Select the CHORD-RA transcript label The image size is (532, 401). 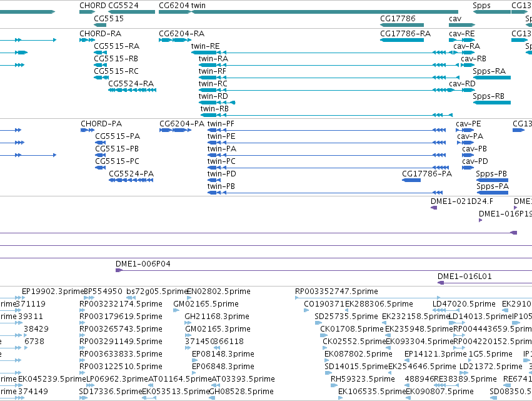click(x=101, y=34)
